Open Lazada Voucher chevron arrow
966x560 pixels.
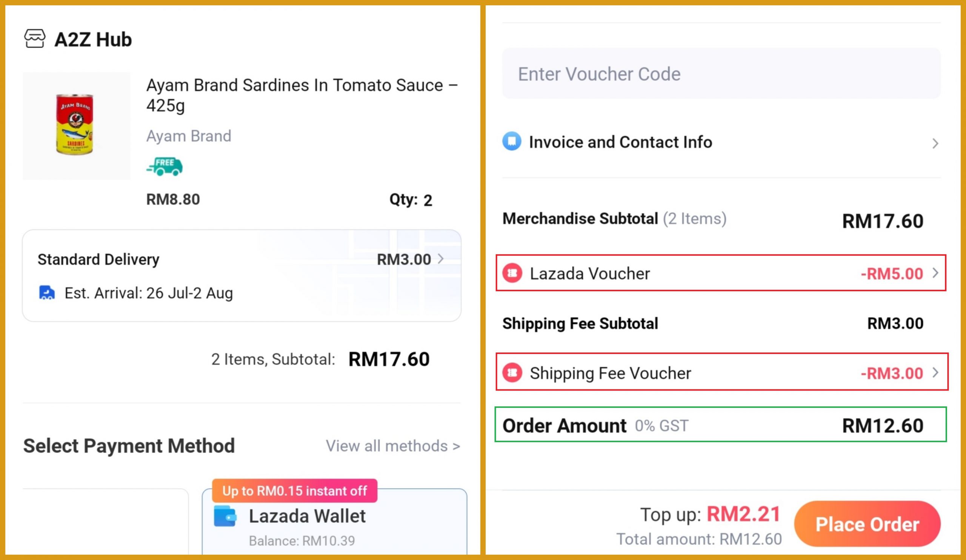click(936, 273)
